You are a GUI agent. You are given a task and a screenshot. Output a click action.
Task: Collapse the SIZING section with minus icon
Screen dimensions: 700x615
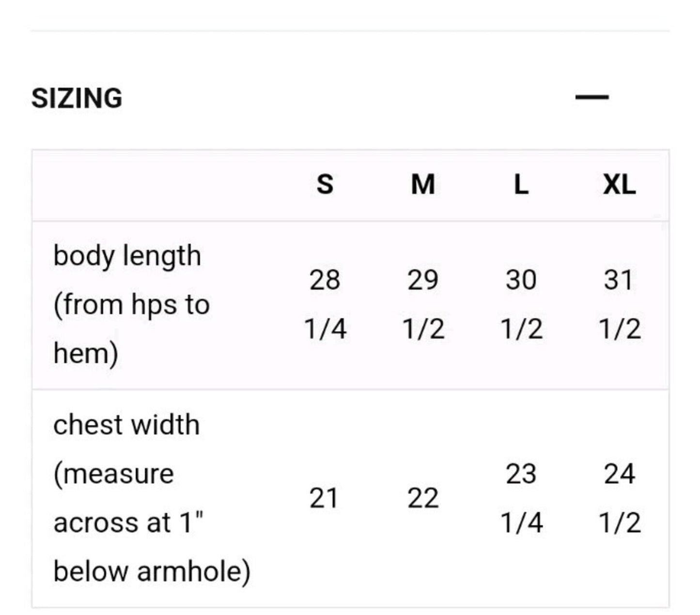coord(591,97)
